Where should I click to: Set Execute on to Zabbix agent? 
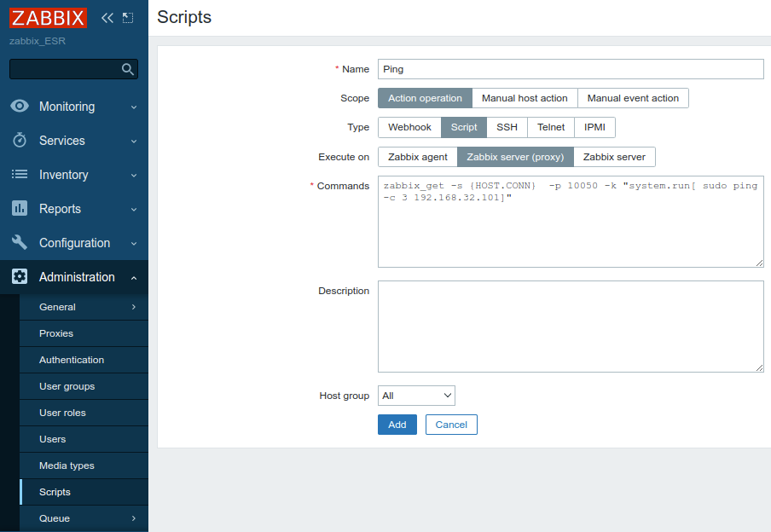click(417, 157)
